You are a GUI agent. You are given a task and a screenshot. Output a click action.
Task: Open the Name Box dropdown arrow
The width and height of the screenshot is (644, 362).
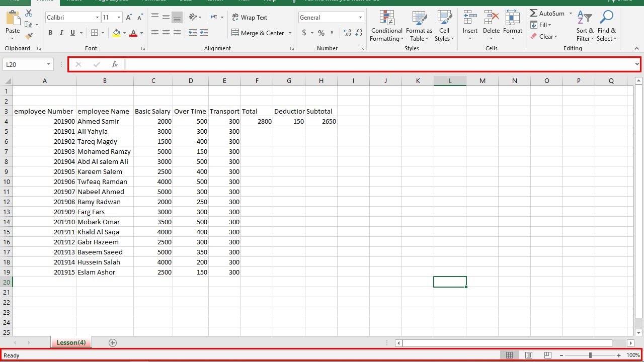point(48,64)
